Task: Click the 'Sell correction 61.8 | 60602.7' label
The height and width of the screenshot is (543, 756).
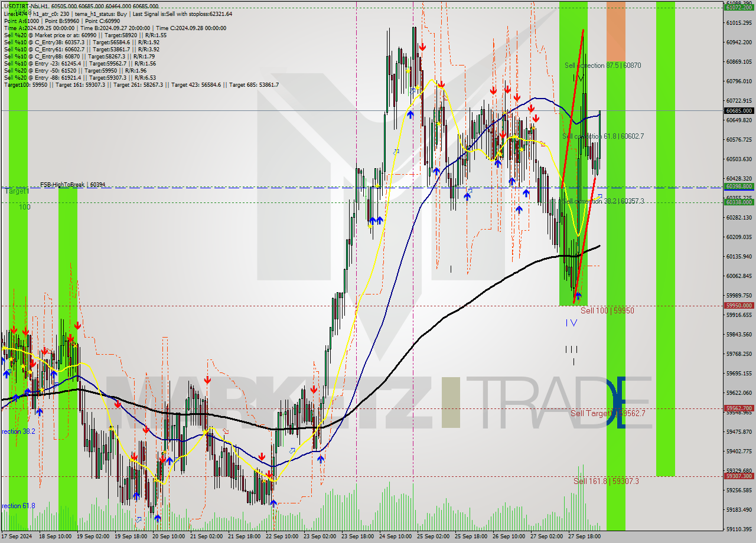Action: click(x=603, y=136)
